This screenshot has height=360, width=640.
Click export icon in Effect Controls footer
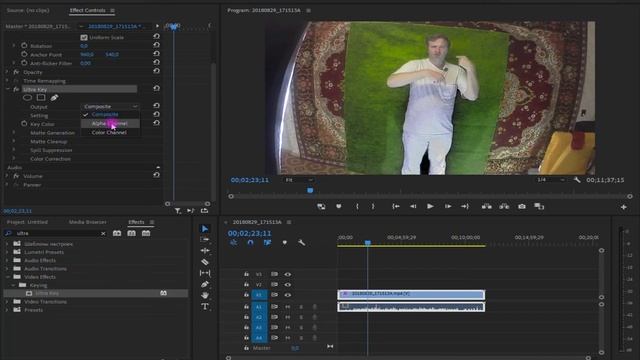point(204,211)
